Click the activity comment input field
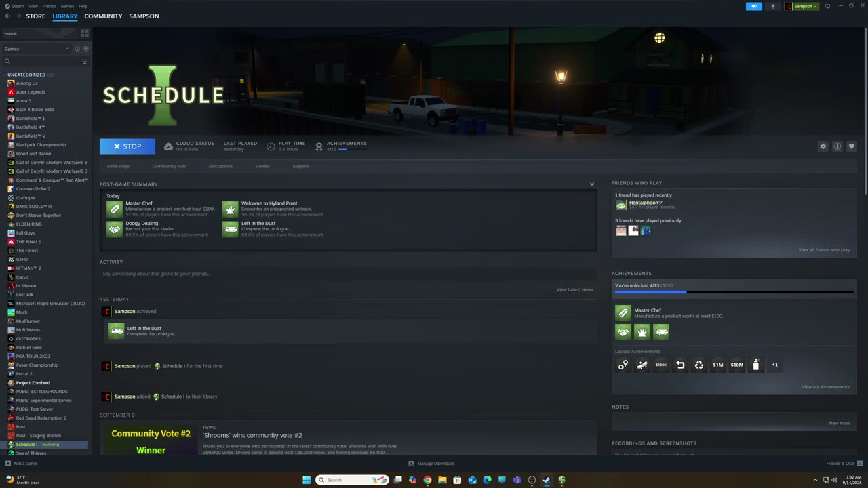868x488 pixels. pos(348,274)
